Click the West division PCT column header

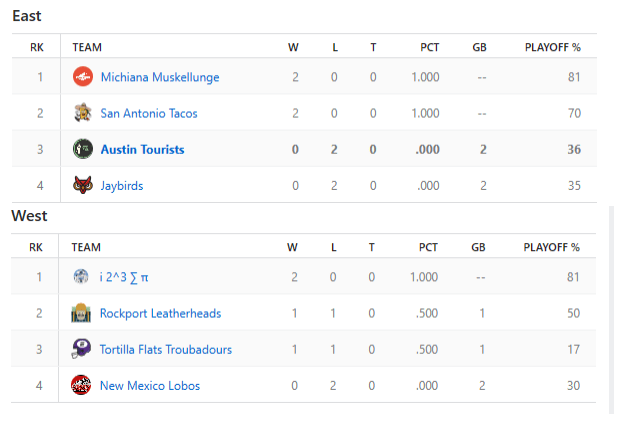click(x=428, y=247)
